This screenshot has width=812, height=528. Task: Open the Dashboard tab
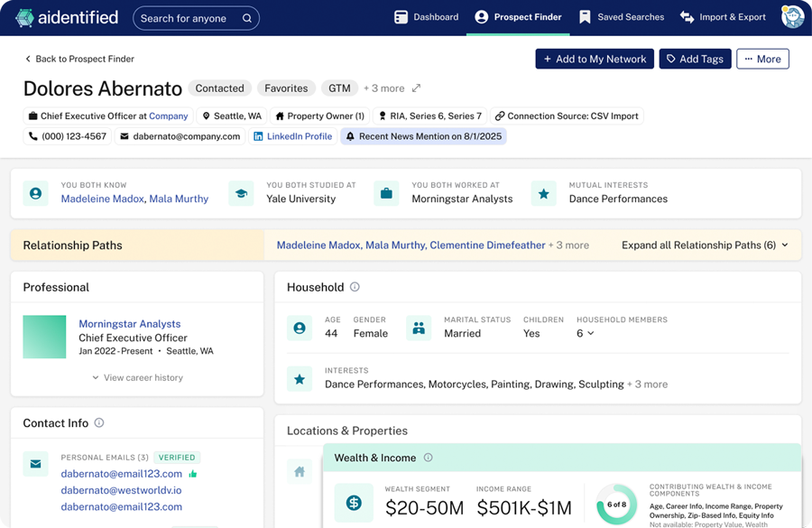(x=426, y=17)
